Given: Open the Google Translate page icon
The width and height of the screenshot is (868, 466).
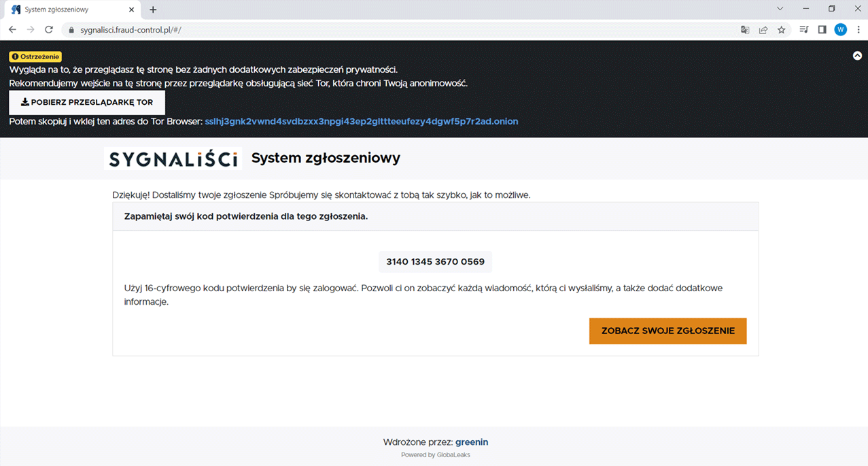Looking at the screenshot, I should pyautogui.click(x=745, y=30).
